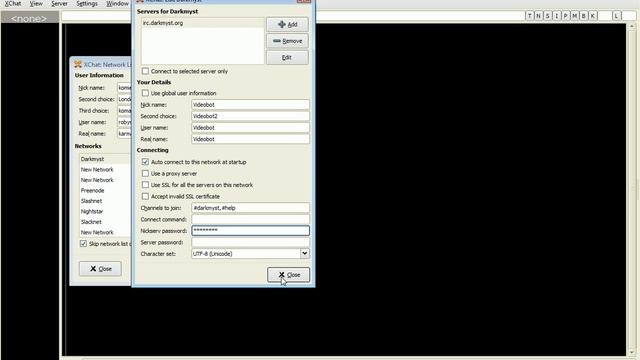This screenshot has height=360, width=640.
Task: Click the Nick name field in Network List
Action: point(124,88)
